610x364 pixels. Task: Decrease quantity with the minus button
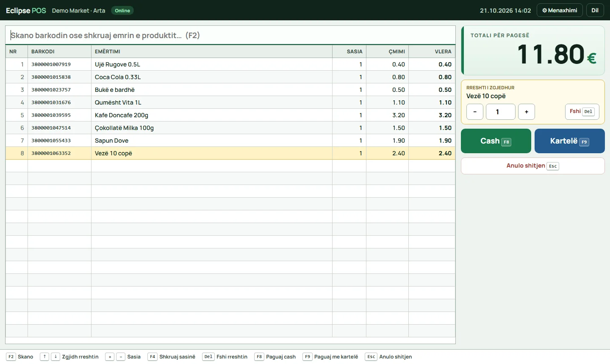pos(475,112)
